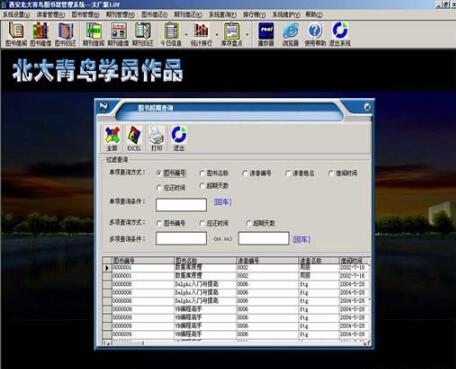Open the 系统设置 menu
456x369 pixels.
click(16, 15)
